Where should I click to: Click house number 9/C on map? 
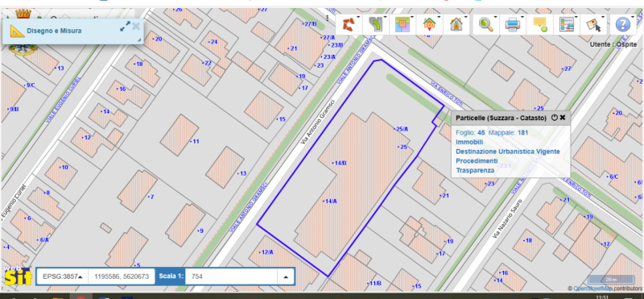pyautogui.click(x=31, y=85)
